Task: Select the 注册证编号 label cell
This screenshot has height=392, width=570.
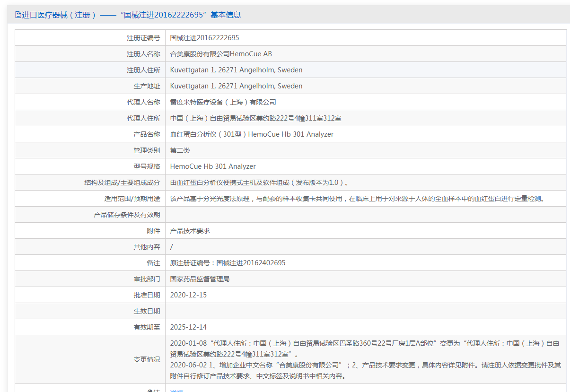Action: (x=90, y=38)
